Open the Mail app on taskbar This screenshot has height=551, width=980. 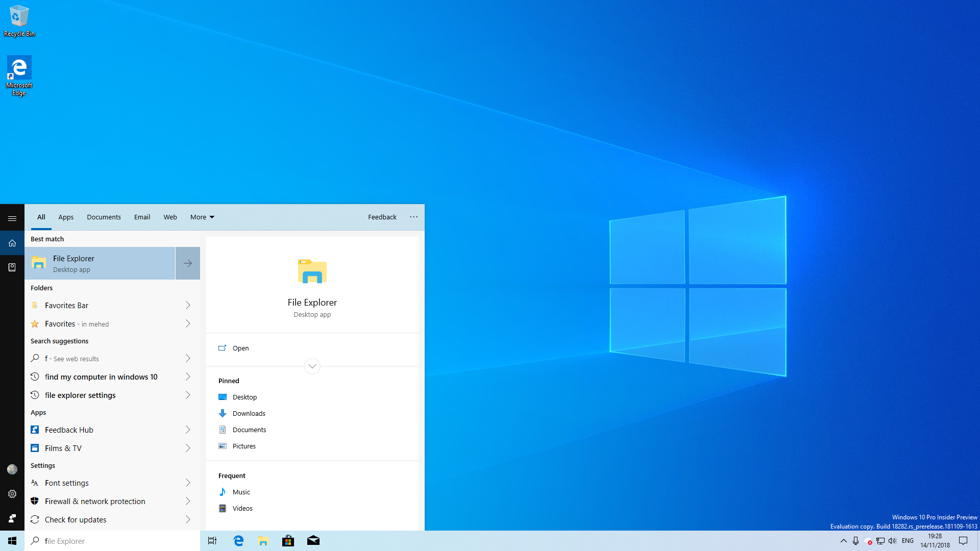(313, 541)
